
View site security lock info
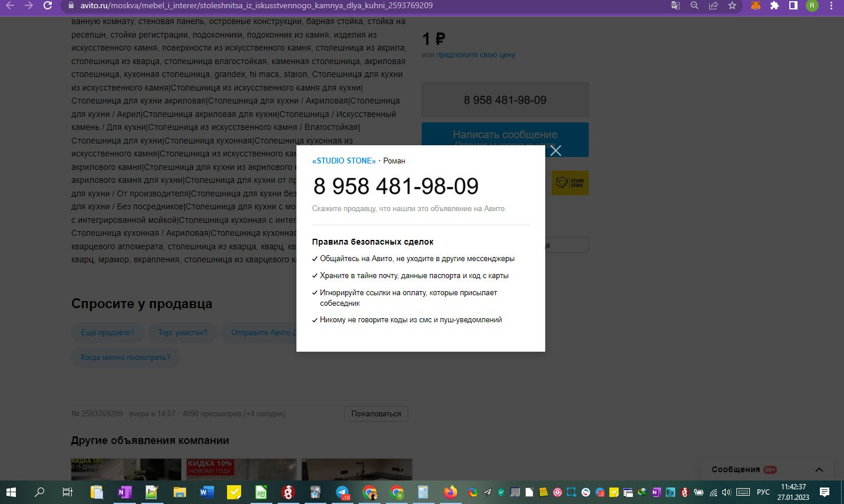(x=71, y=5)
